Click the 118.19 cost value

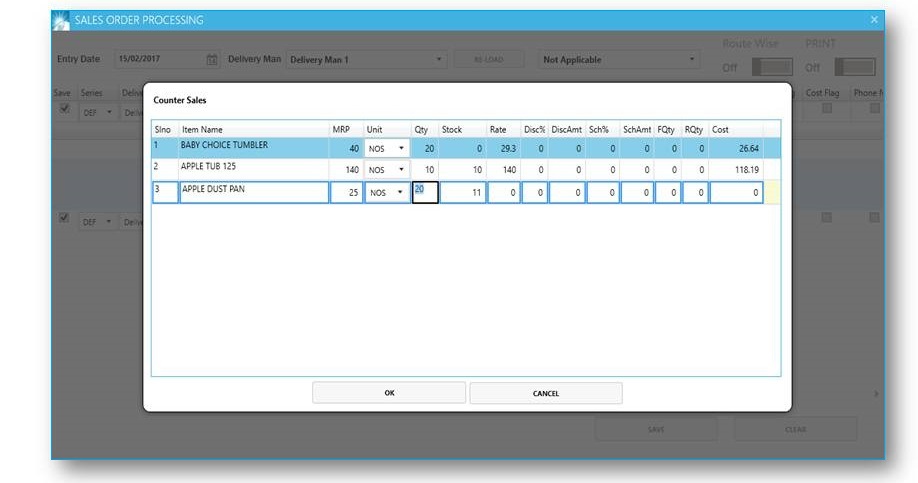(747, 170)
